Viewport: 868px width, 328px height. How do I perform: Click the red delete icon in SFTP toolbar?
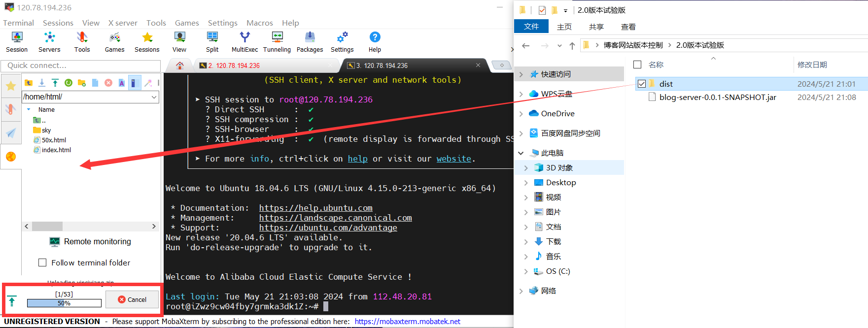tap(108, 83)
